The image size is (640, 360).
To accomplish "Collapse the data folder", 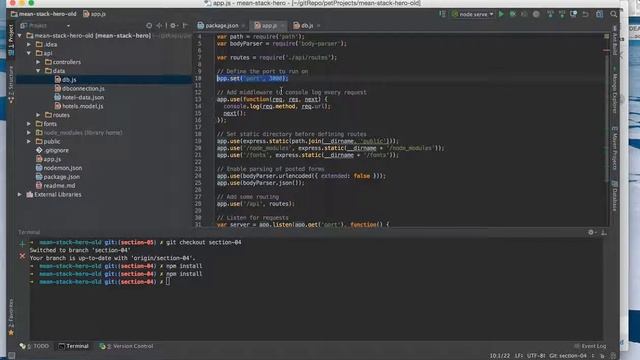I will (38, 71).
